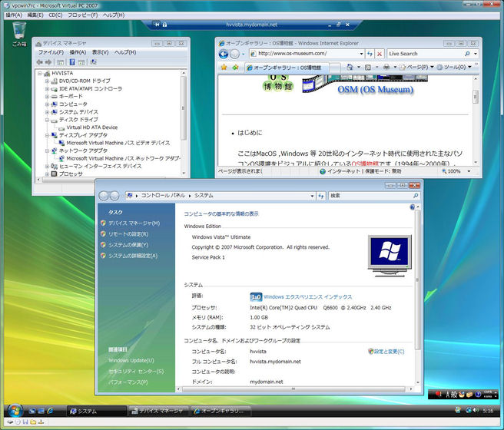
Task: Open help icon in System window
Action: coord(413,207)
